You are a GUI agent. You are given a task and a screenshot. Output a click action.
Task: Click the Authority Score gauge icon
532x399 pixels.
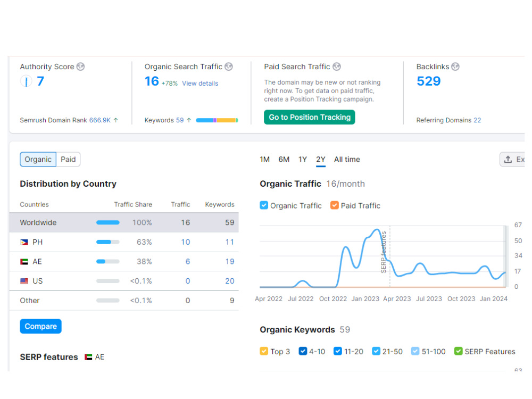coord(26,81)
